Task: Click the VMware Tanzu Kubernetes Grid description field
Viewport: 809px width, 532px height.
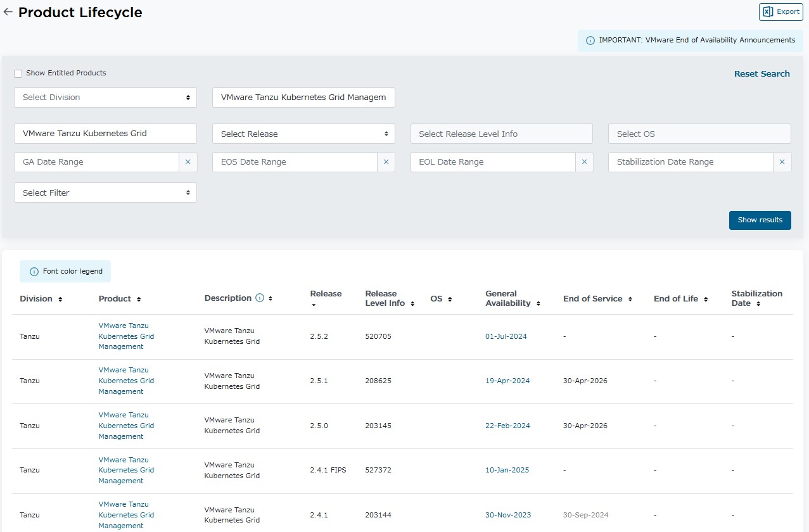Action: tap(105, 134)
